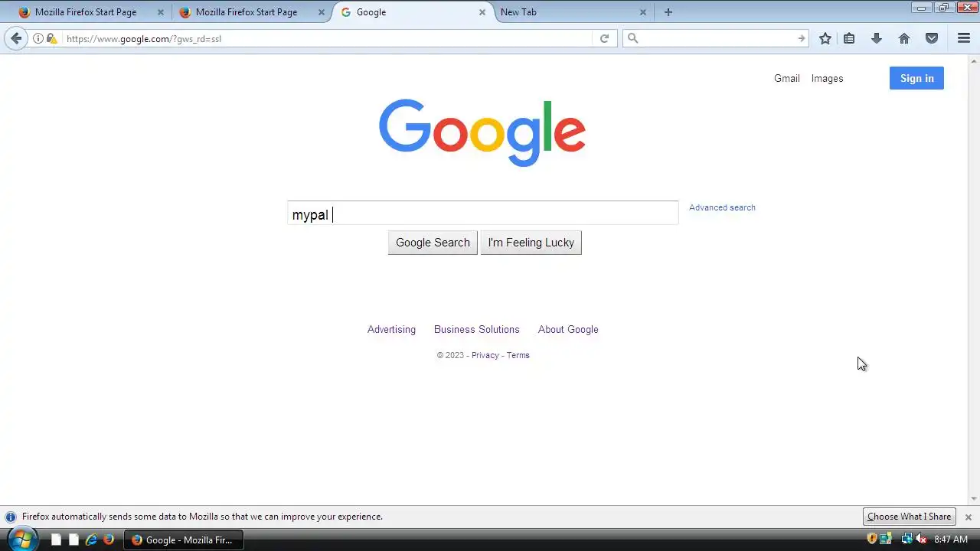Close the Google tab
The width and height of the screenshot is (980, 551).
pos(482,12)
